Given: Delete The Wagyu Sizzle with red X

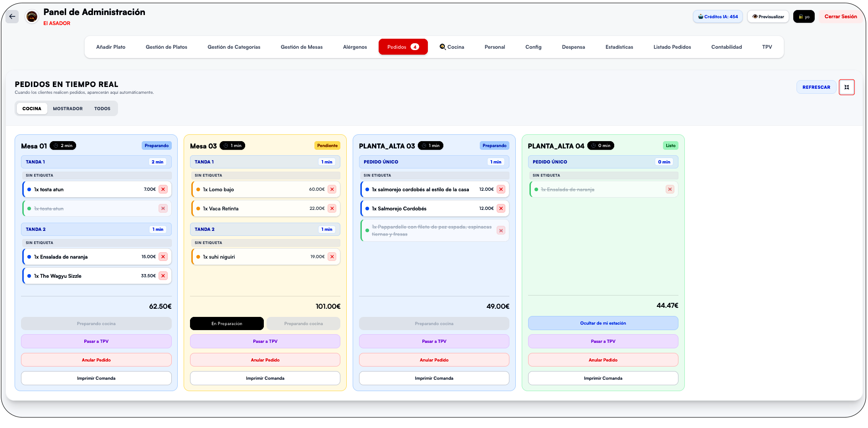Looking at the screenshot, I should [x=163, y=276].
